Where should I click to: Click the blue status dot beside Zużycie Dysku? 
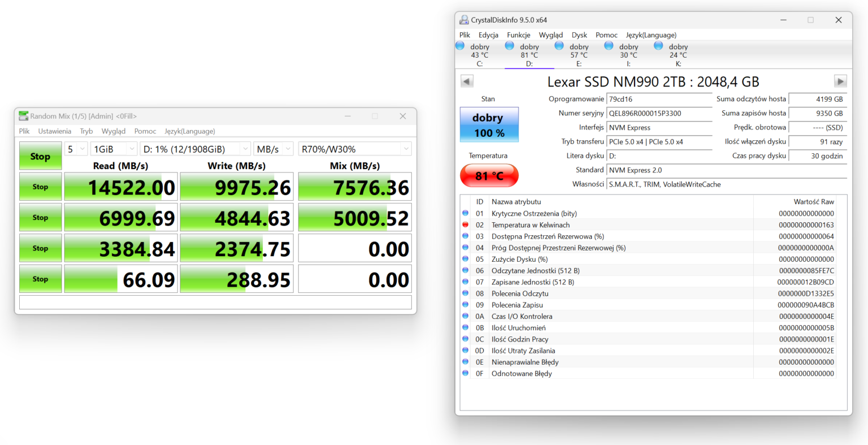point(465,259)
